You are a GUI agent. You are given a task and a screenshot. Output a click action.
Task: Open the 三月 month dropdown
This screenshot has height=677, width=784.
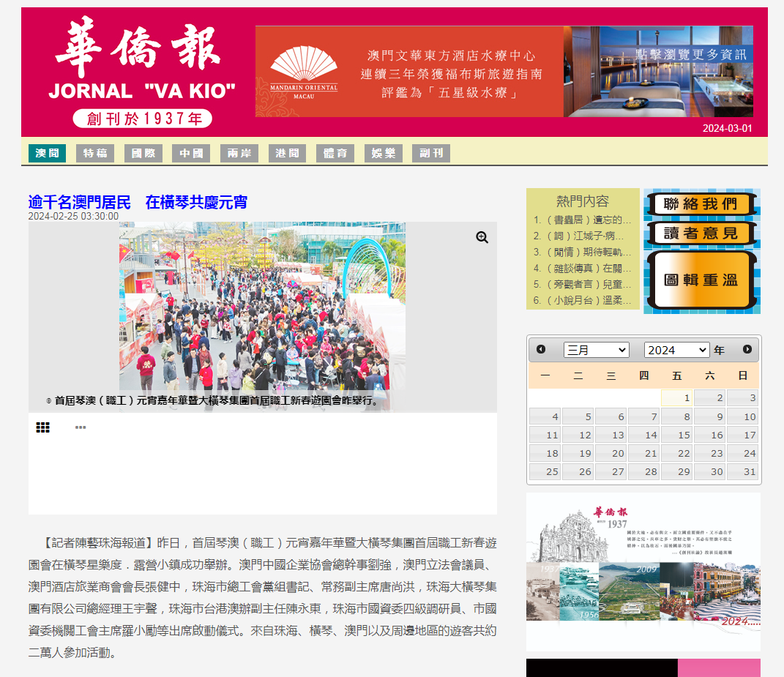tap(596, 350)
